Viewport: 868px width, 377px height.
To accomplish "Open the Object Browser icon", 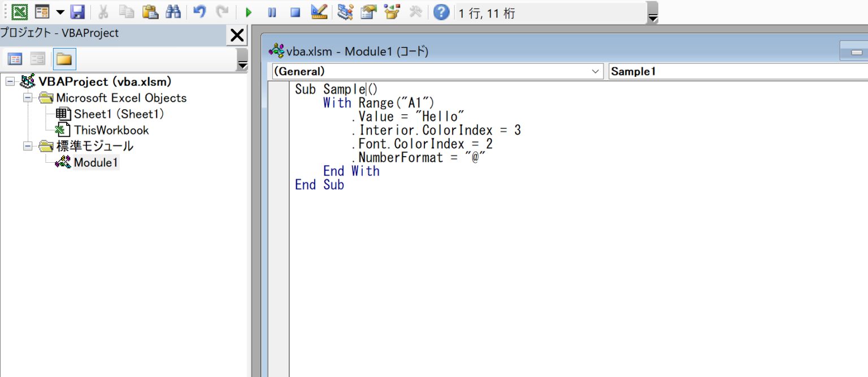I will [x=392, y=12].
